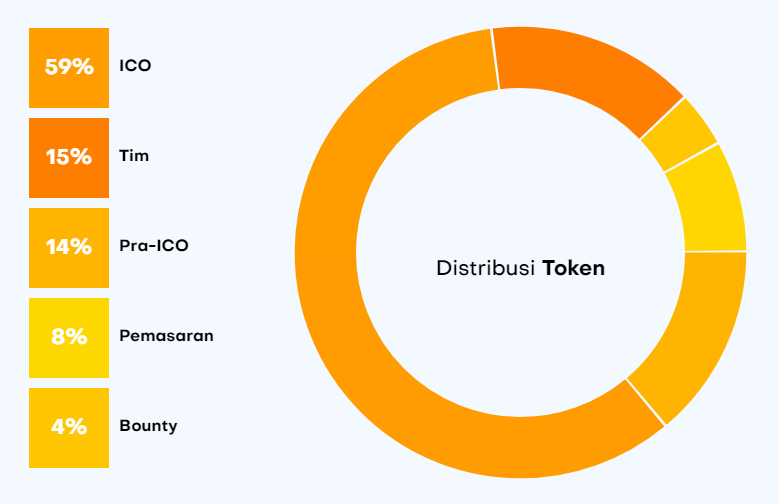The width and height of the screenshot is (779, 504).
Task: Click the 59% text in legend
Action: pyautogui.click(x=69, y=67)
